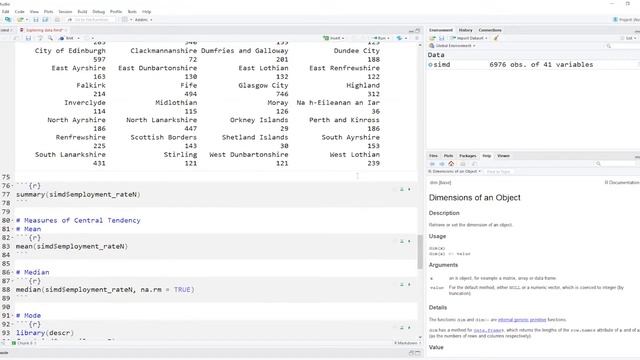The image size is (640, 360).
Task: Click the save workspace icon in Environment pane
Action: pyautogui.click(x=441, y=38)
